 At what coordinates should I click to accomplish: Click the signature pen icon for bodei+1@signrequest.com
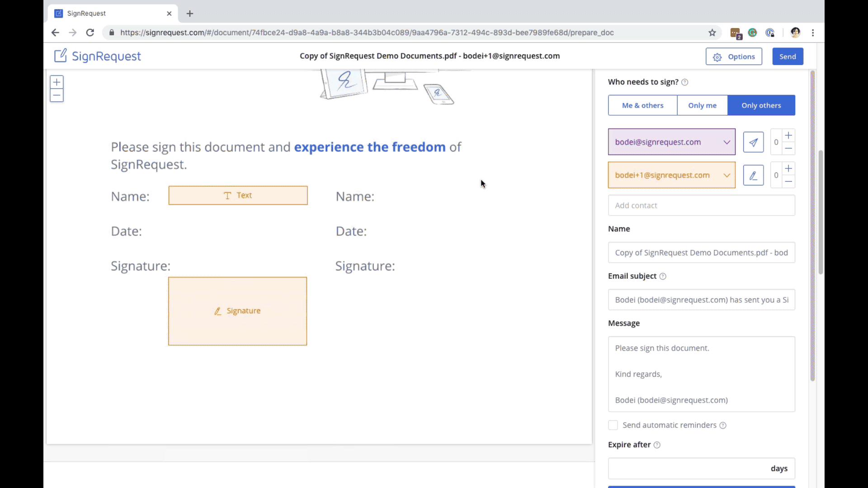click(x=753, y=175)
